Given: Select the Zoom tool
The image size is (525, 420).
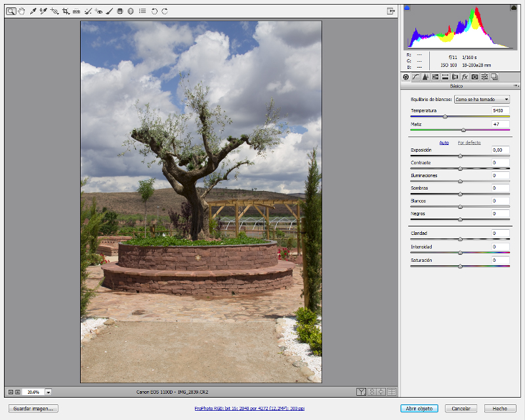Looking at the screenshot, I should (10, 11).
